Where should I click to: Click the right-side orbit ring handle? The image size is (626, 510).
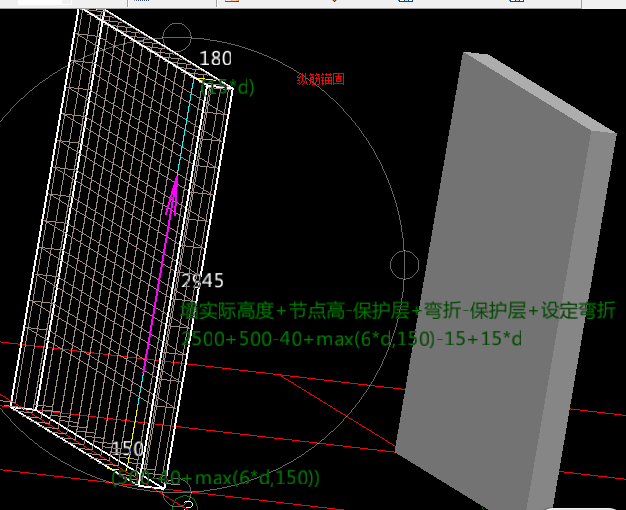tap(404, 265)
